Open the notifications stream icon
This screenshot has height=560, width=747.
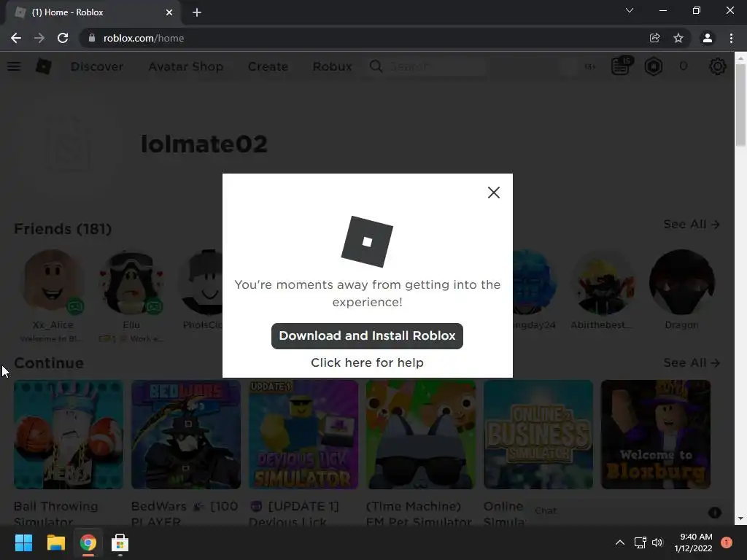(x=621, y=66)
